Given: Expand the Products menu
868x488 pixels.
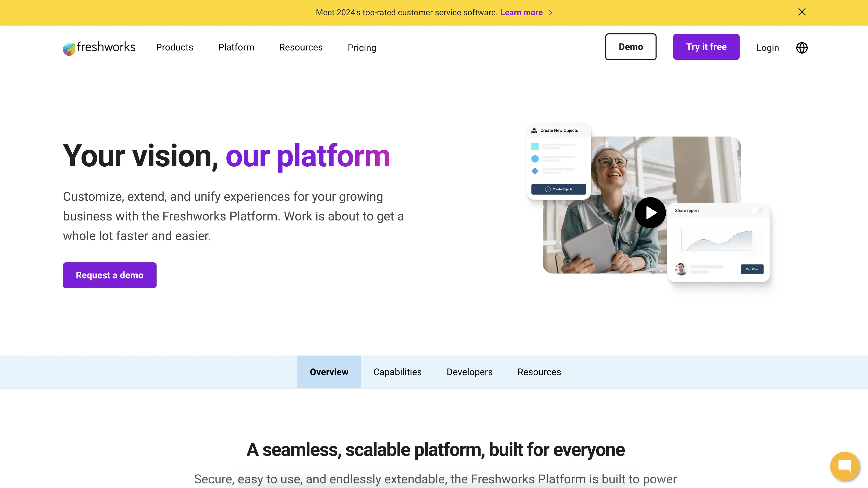Looking at the screenshot, I should 174,48.
